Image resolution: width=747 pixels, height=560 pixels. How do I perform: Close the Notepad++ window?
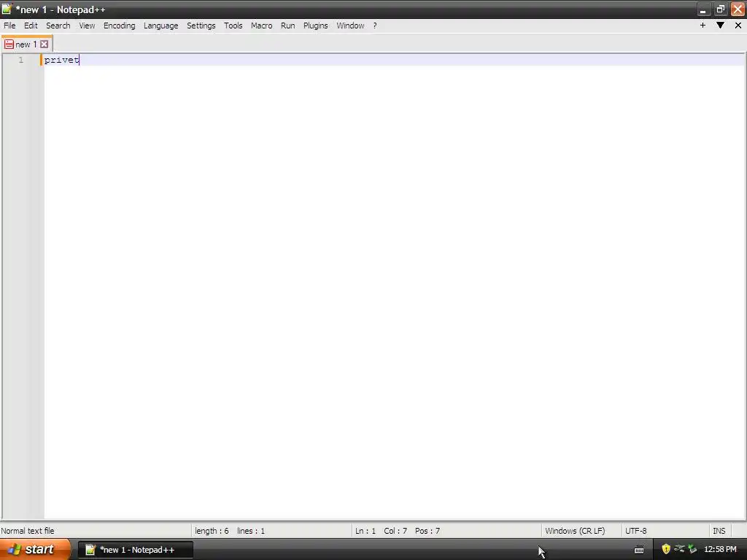click(x=738, y=9)
